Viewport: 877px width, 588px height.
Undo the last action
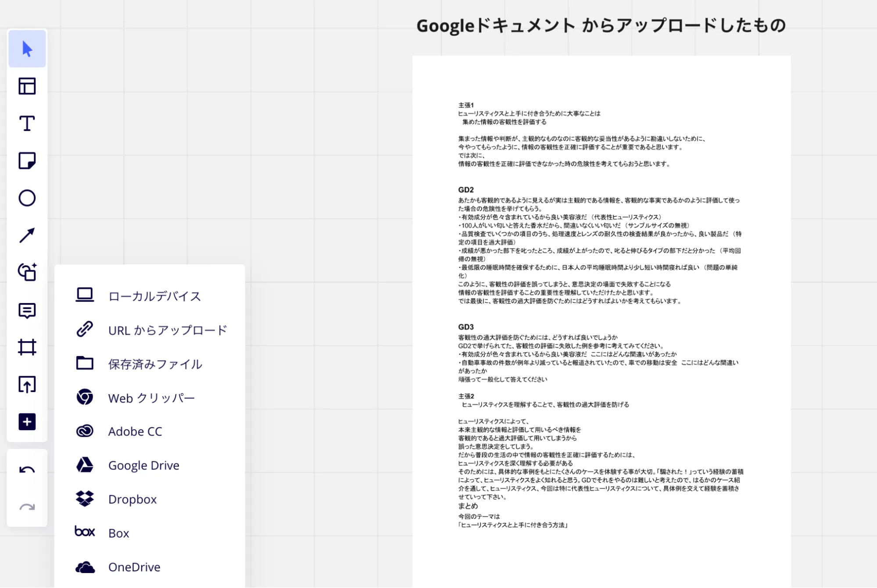(x=27, y=470)
